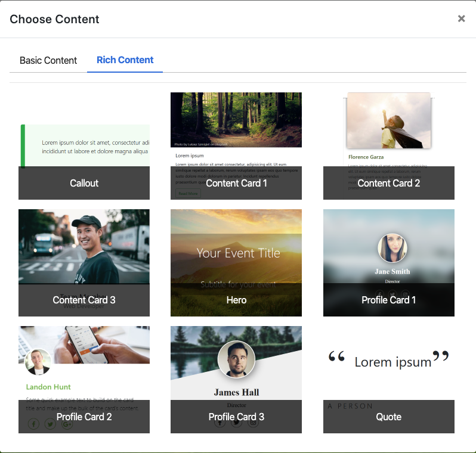Switch to the Basic Content tab
The width and height of the screenshot is (476, 453).
[48, 60]
